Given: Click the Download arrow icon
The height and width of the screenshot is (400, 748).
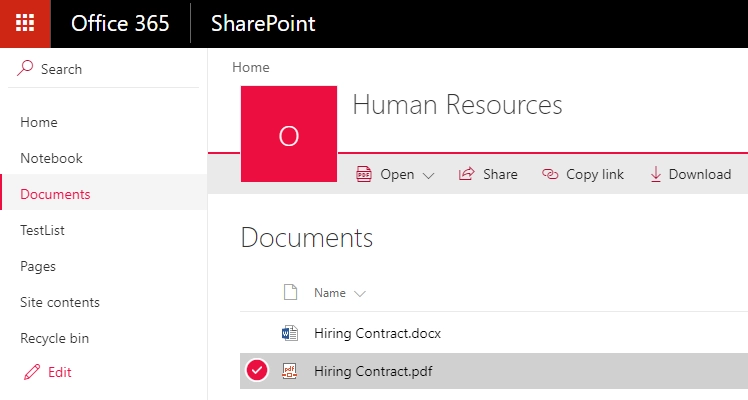Looking at the screenshot, I should click(656, 174).
